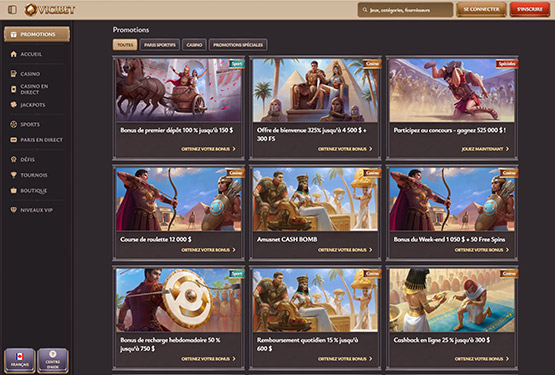Open Défis menu item

pos(28,159)
